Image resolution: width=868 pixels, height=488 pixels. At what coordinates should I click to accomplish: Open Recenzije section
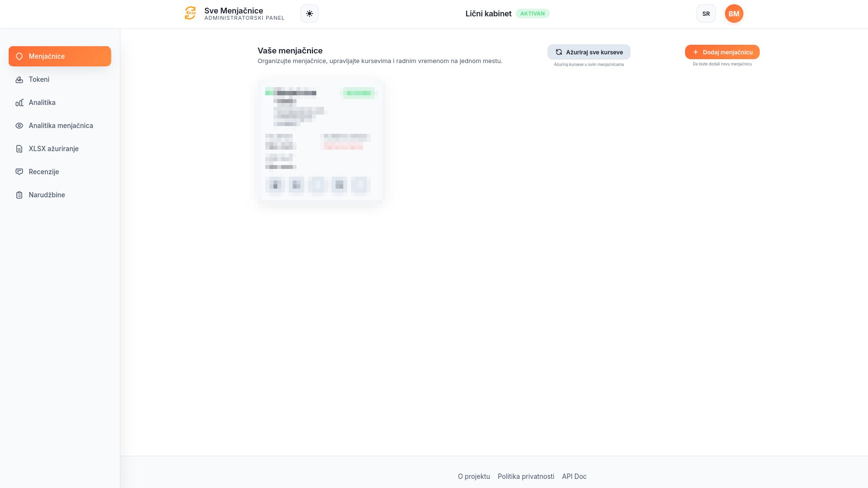coord(60,172)
